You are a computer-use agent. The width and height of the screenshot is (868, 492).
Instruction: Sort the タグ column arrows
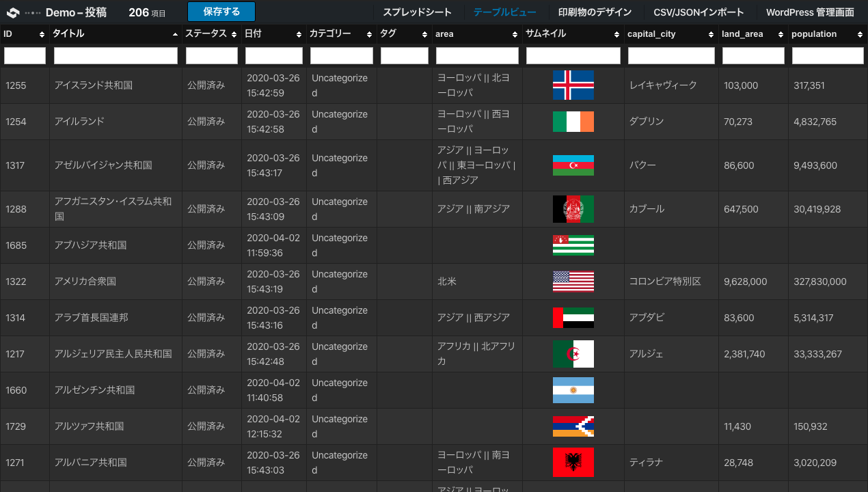tap(424, 34)
